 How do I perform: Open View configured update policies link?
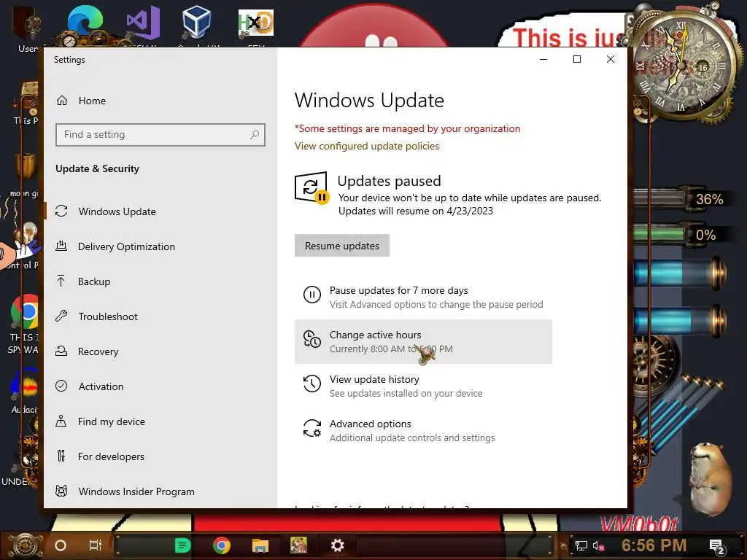point(367,146)
